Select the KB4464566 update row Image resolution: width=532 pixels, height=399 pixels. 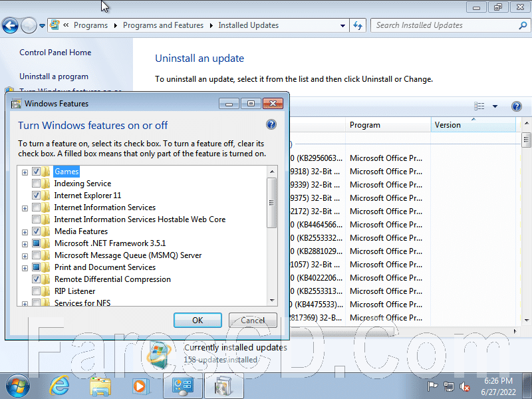coord(404,225)
